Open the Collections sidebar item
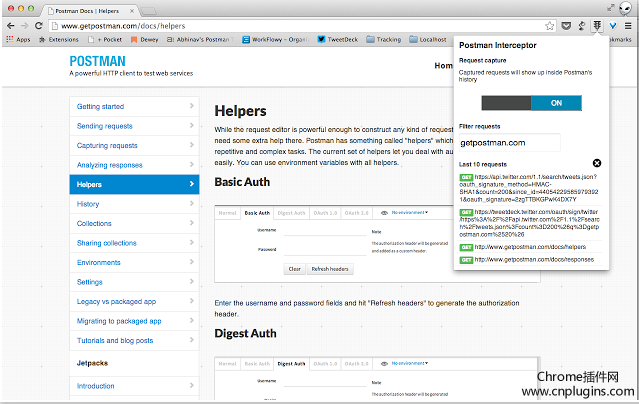This screenshot has width=639, height=404. [134, 223]
